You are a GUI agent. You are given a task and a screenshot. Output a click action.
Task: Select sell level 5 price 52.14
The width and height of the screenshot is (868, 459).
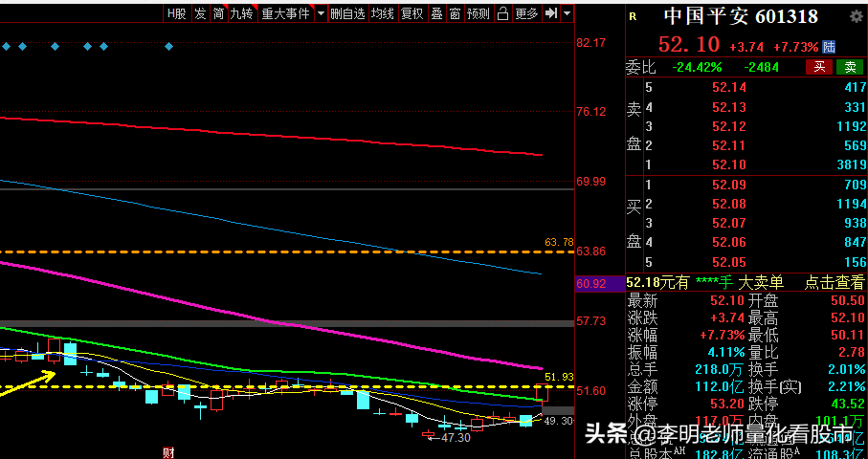(729, 87)
